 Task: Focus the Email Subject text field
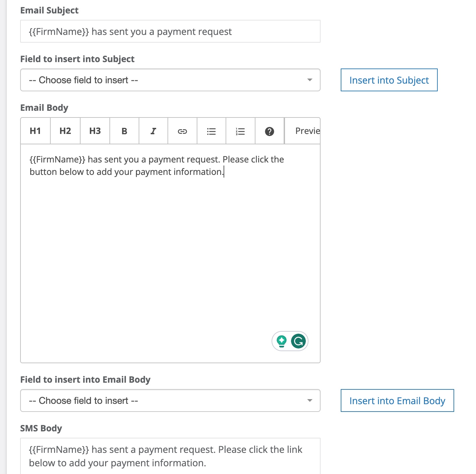coord(170,32)
